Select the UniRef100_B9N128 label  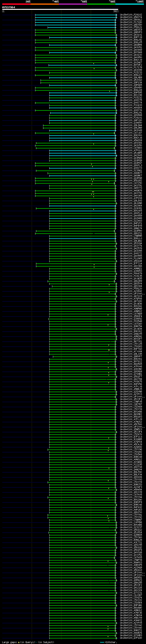pos(131,540)
